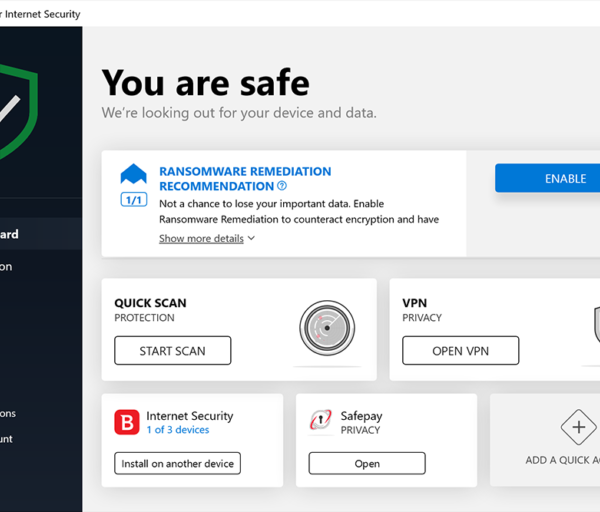Expand Show more details chevron
The image size is (600, 512).
[251, 238]
